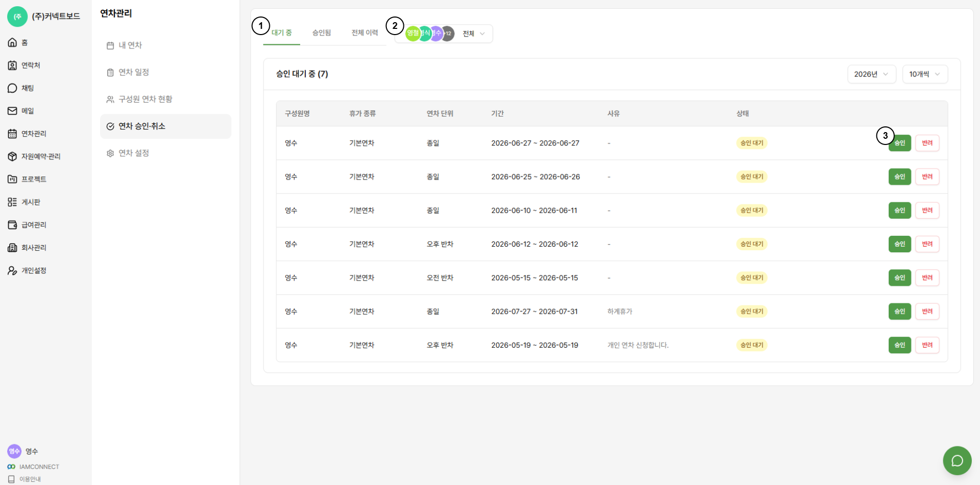Click the 이용안내 guide icon
The height and width of the screenshot is (485, 980).
click(x=11, y=479)
